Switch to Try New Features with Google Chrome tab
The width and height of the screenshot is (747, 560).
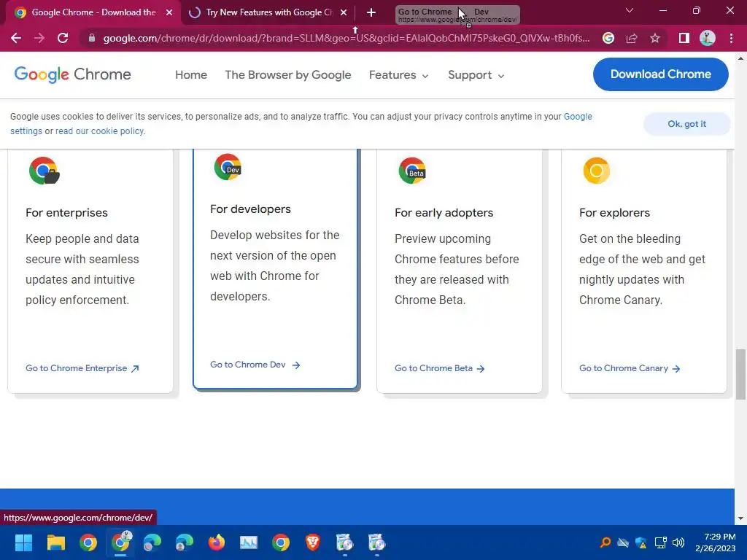[268, 12]
